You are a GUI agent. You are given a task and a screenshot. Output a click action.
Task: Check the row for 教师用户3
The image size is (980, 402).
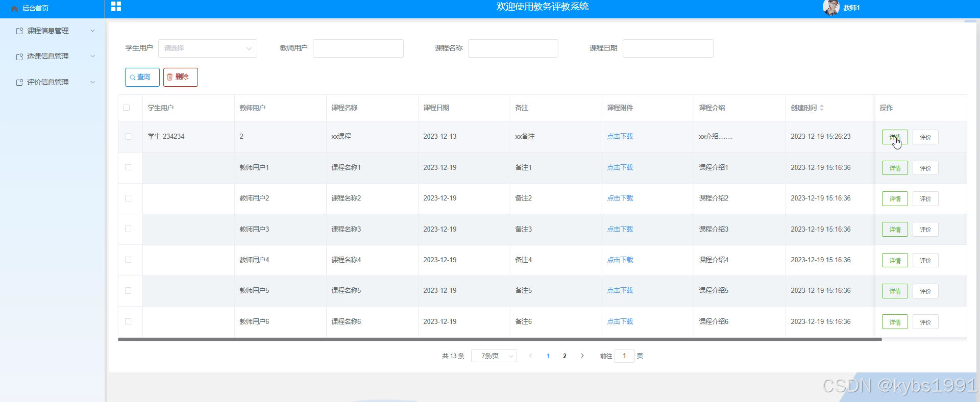128,229
